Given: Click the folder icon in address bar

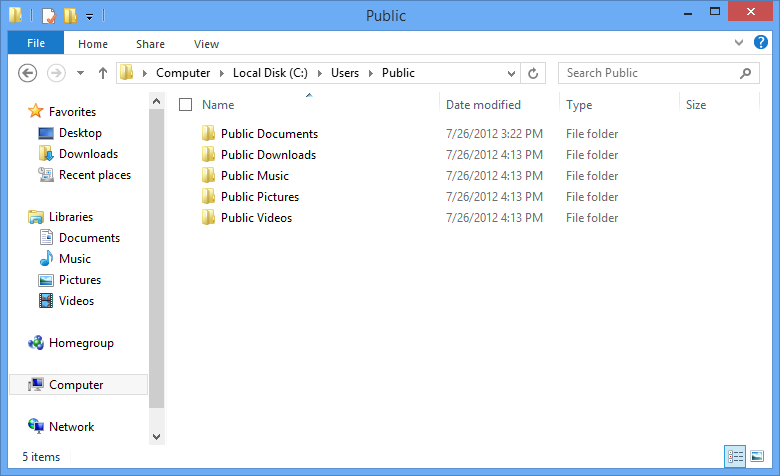Looking at the screenshot, I should 127,73.
